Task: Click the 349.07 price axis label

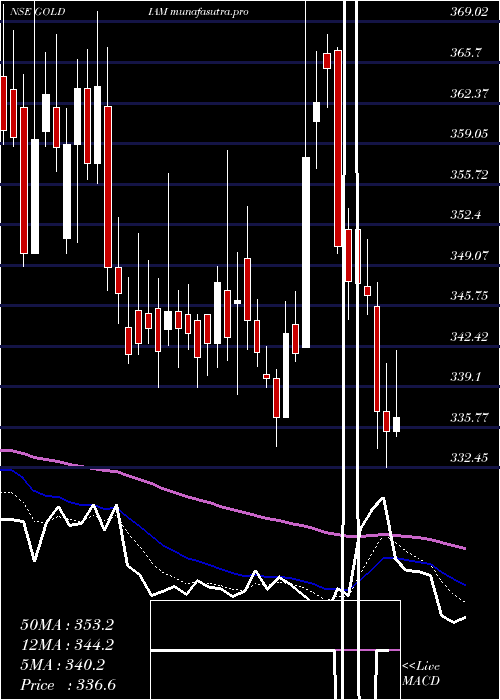Action: click(469, 256)
